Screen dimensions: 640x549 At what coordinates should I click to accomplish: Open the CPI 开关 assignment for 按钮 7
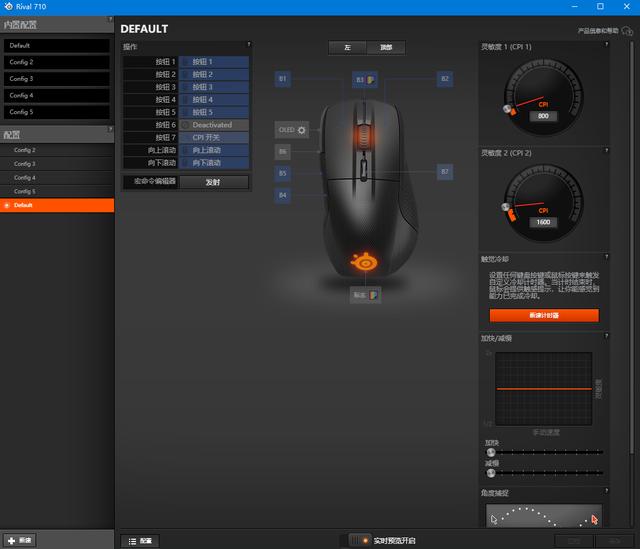[214, 138]
